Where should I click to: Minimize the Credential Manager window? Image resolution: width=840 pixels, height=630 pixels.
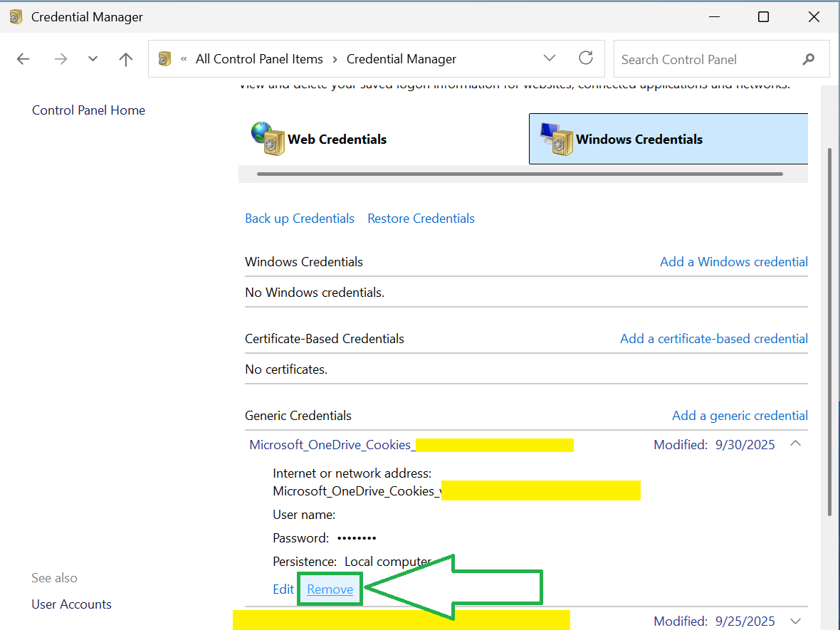point(714,16)
